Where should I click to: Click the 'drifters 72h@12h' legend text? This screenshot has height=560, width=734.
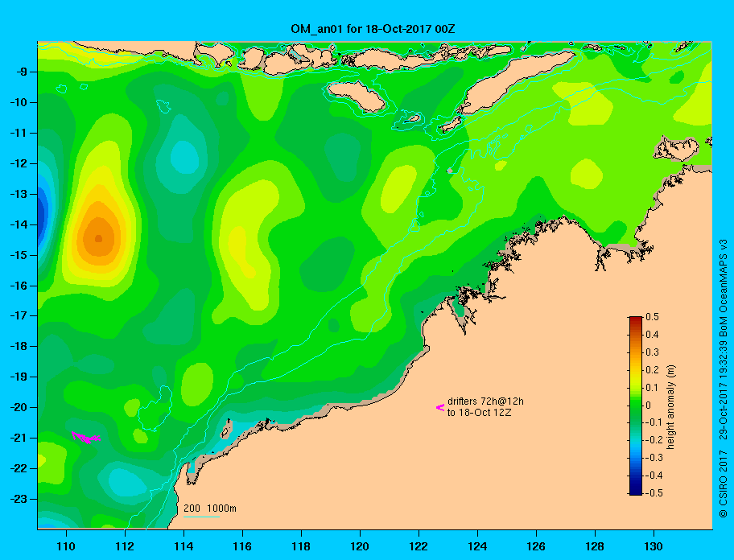485,401
